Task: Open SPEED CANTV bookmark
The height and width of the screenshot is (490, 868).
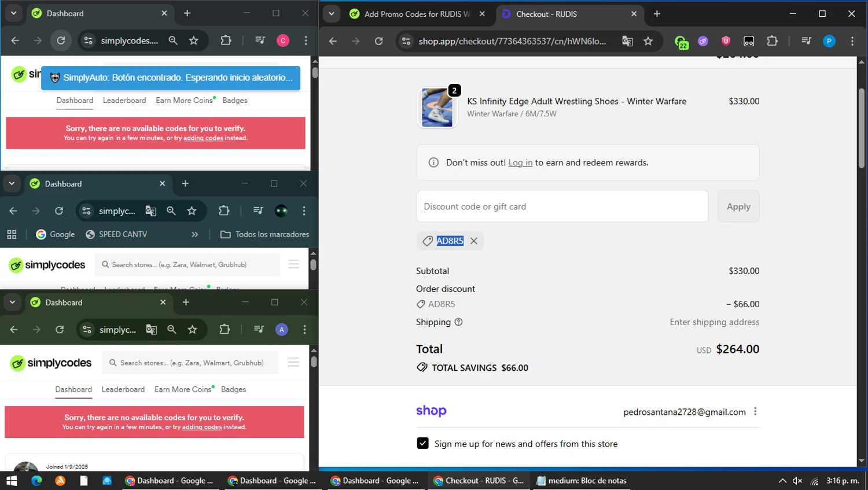Action: [x=116, y=234]
